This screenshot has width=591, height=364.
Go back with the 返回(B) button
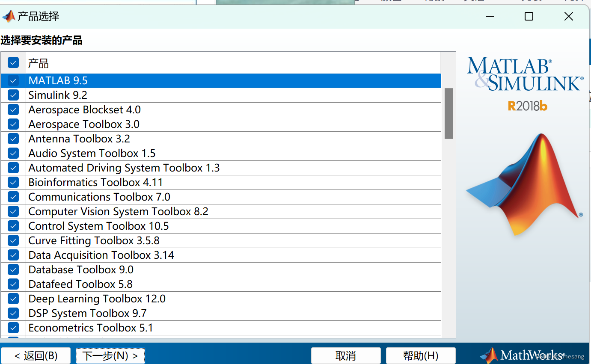click(x=36, y=355)
